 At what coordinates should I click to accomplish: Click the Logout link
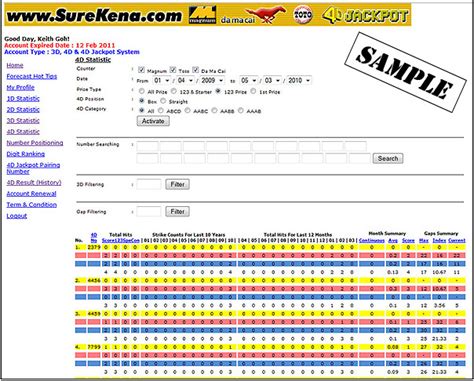[x=17, y=216]
